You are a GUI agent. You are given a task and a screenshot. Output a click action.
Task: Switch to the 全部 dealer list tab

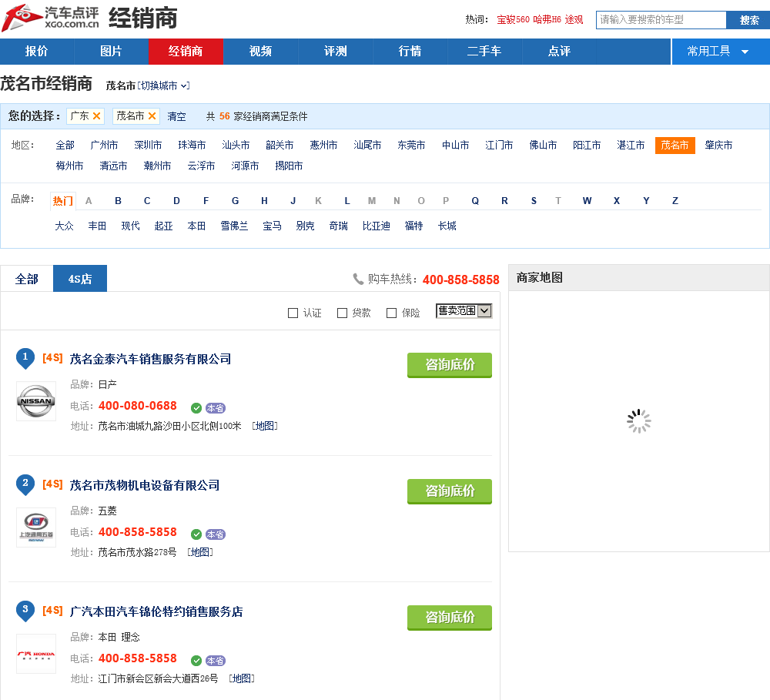pyautogui.click(x=26, y=279)
